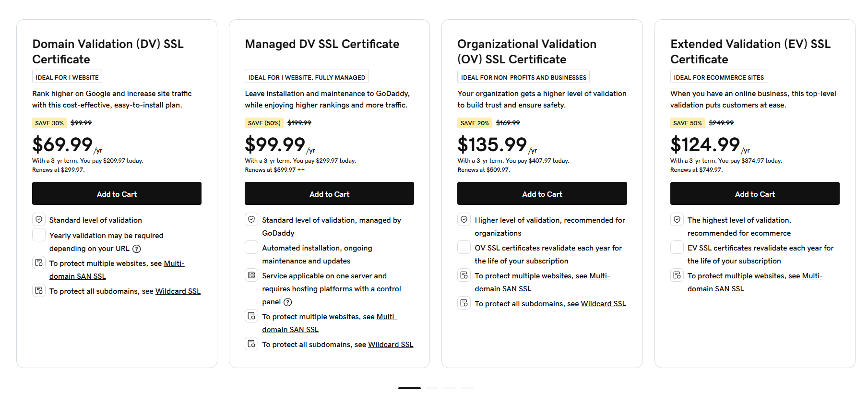The width and height of the screenshot is (868, 394).
Task: Click help icon after 'control panel' text
Action: point(288,302)
